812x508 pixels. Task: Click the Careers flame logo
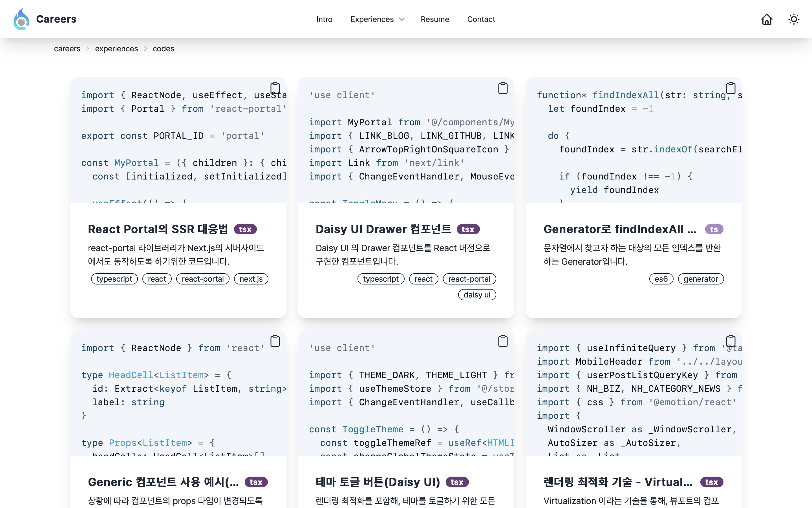(21, 19)
